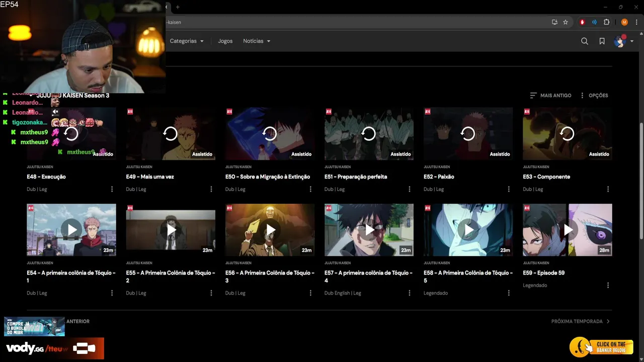Open the watchlist bookmark icon
Image resolution: width=644 pixels, height=362 pixels.
click(602, 41)
